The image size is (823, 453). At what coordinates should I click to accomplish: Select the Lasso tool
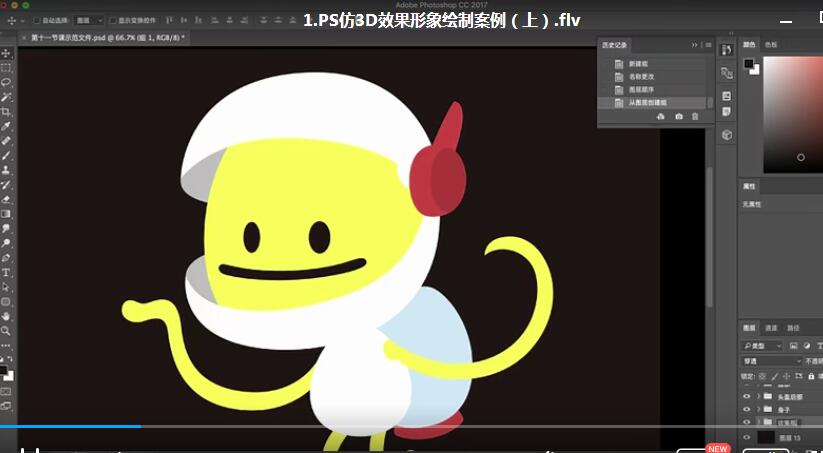pos(6,82)
